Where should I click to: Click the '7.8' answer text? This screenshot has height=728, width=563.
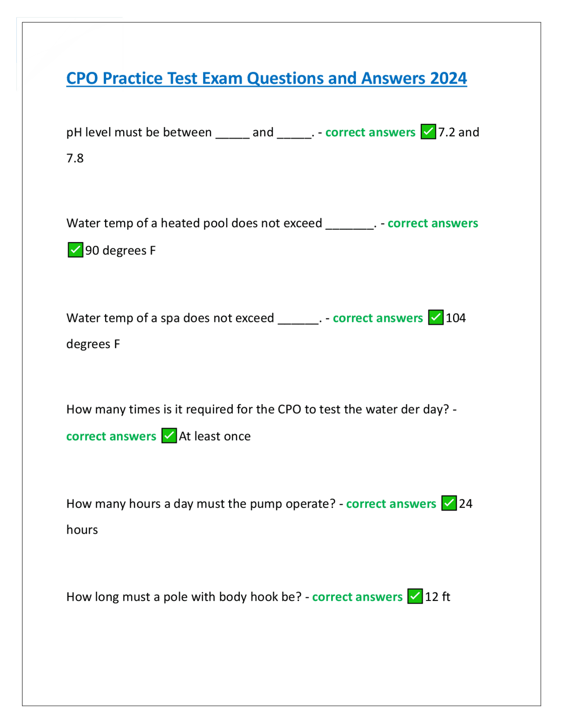coord(75,158)
